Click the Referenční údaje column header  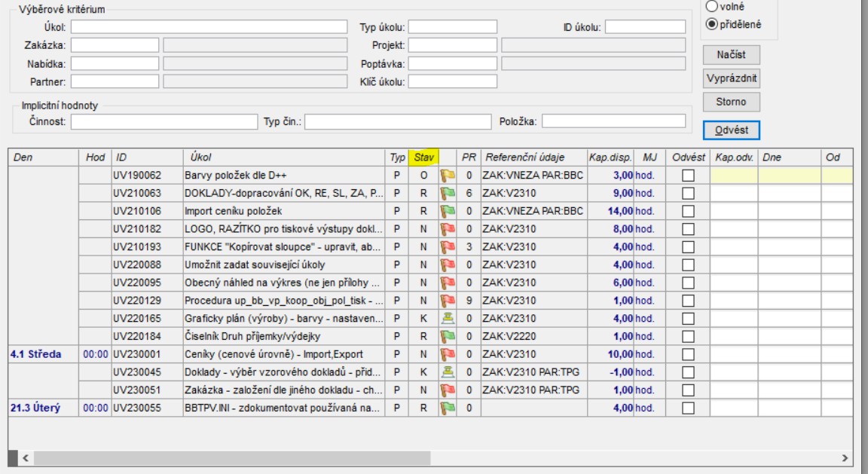click(x=533, y=157)
